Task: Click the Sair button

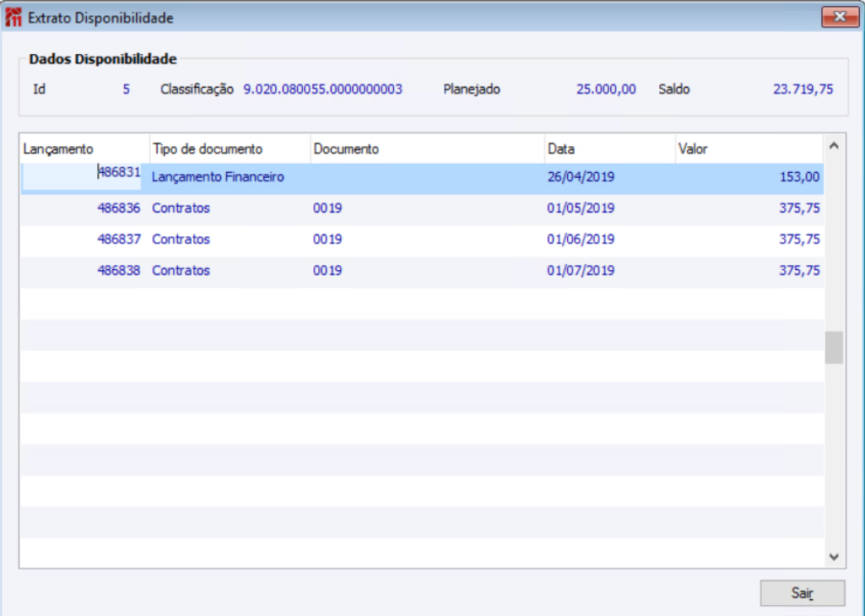Action: [802, 593]
